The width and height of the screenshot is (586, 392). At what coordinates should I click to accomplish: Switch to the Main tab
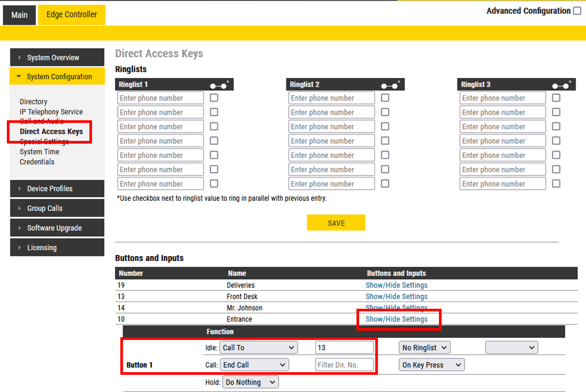coord(19,15)
